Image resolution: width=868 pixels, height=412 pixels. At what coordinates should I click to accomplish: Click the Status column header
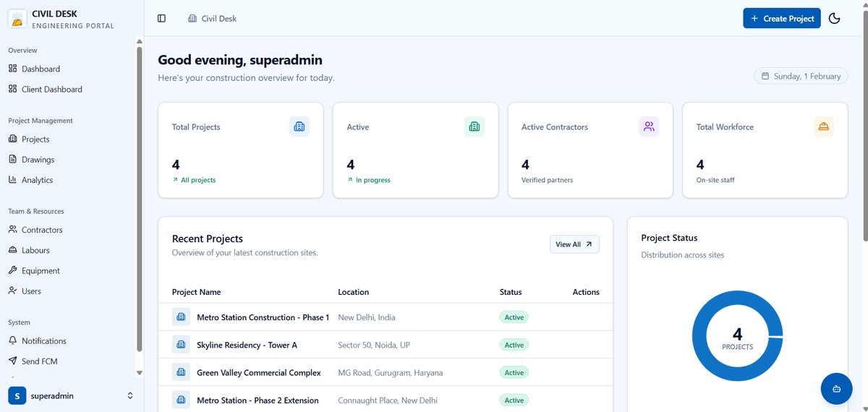point(511,292)
